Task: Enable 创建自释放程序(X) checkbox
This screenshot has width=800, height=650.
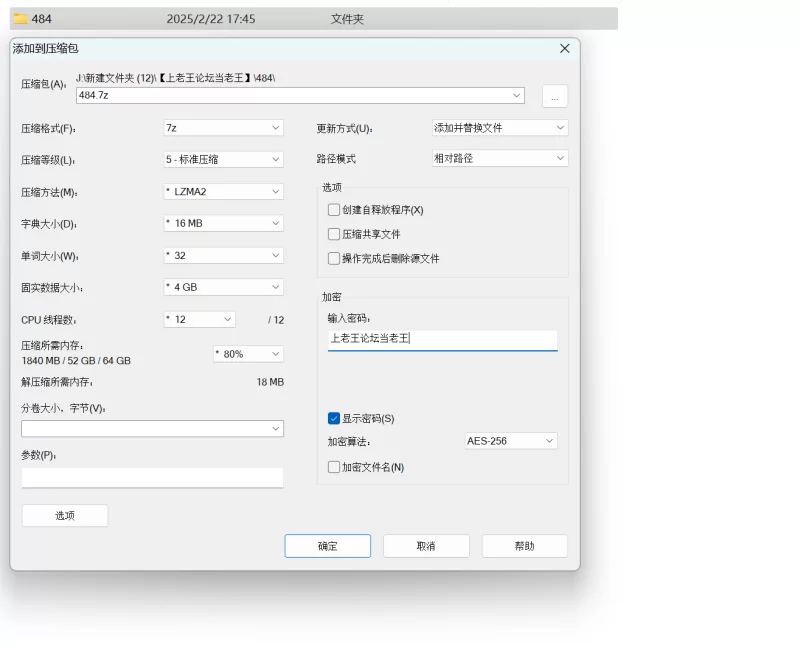Action: point(334,210)
